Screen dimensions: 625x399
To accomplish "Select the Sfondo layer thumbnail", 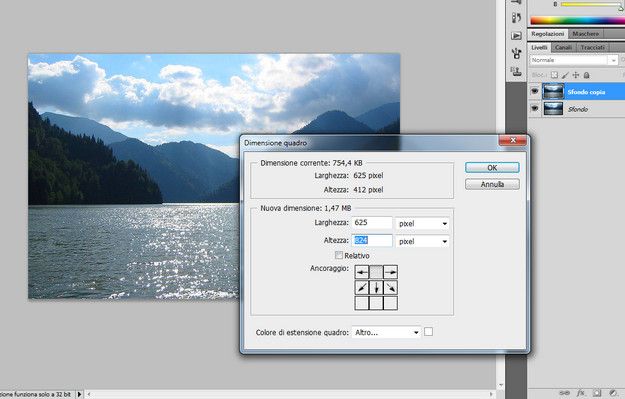I will pos(553,108).
